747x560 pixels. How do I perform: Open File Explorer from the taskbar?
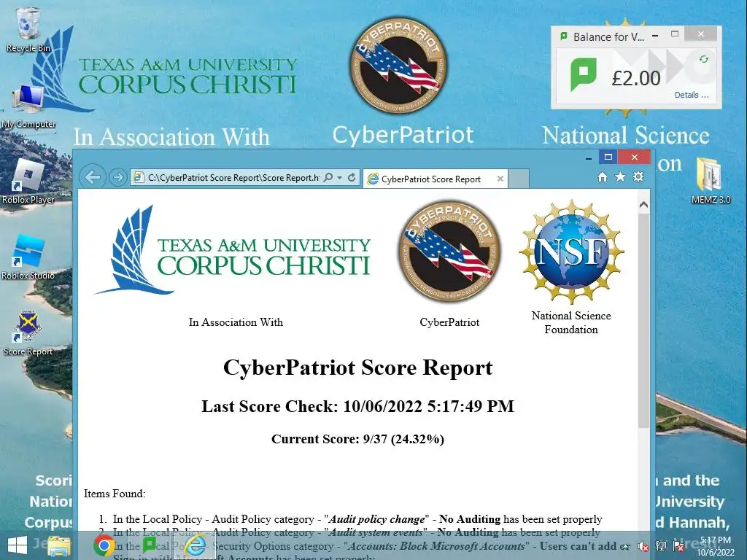pyautogui.click(x=58, y=545)
